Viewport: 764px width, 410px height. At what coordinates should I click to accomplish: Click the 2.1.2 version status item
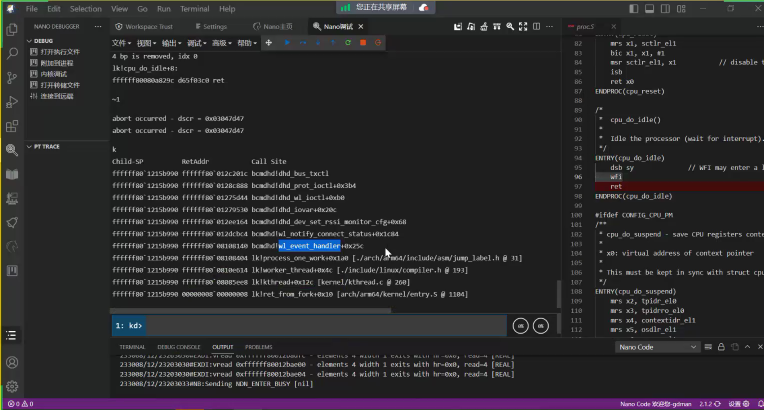pos(710,404)
